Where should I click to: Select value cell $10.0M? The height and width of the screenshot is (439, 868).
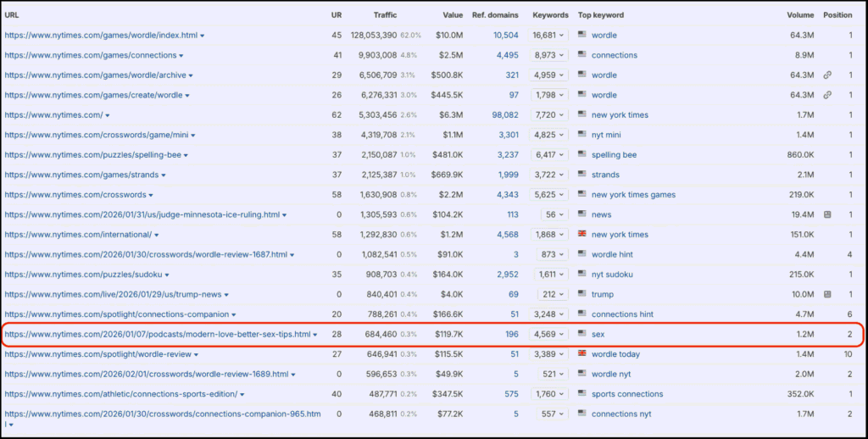point(449,36)
